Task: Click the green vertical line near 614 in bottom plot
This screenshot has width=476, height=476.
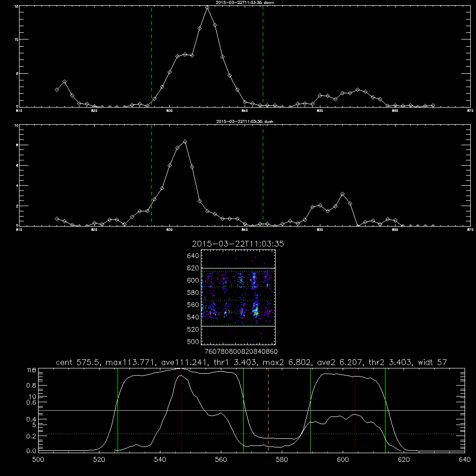Action: (x=385, y=410)
